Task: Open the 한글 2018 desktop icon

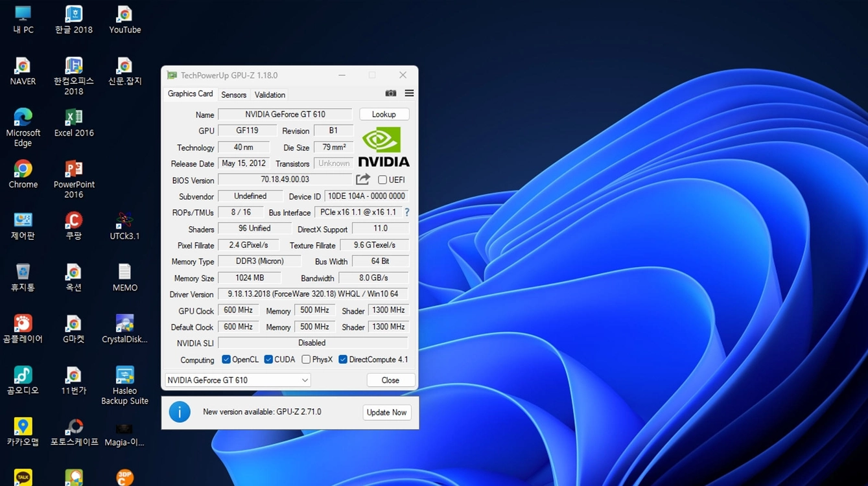Action: (73, 19)
